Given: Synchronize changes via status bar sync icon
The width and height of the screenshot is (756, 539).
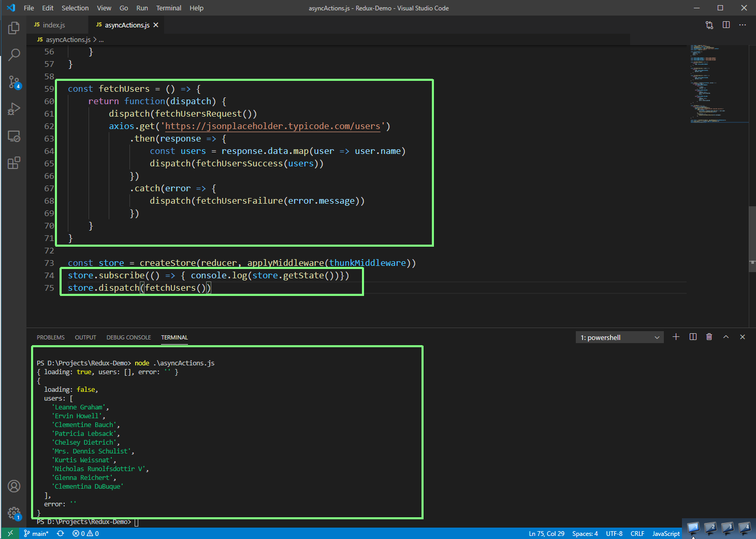Looking at the screenshot, I should point(61,533).
